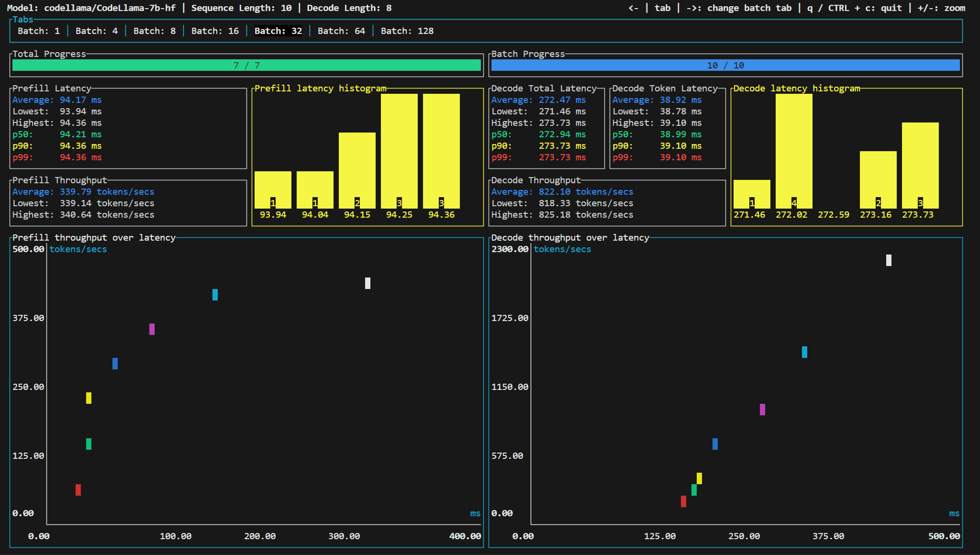Image resolution: width=980 pixels, height=555 pixels.
Task: Click the prefill histogram bar labeled 94.25
Action: coord(399,151)
